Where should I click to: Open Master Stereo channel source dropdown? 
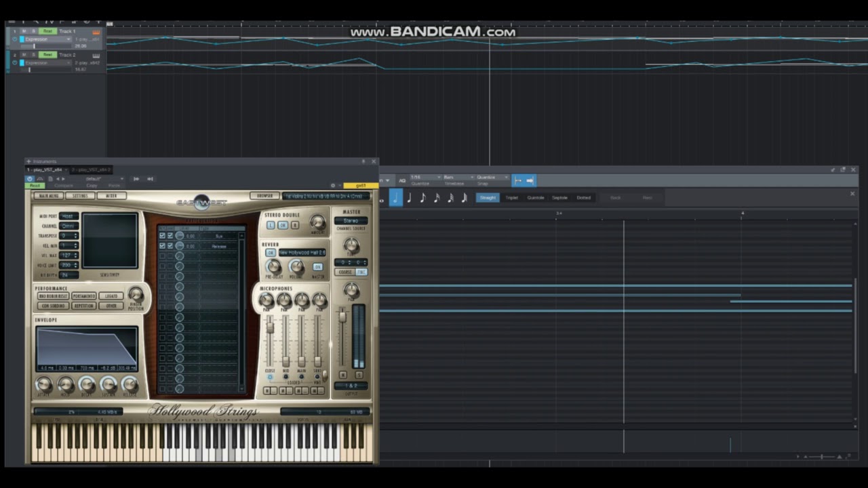pyautogui.click(x=351, y=221)
